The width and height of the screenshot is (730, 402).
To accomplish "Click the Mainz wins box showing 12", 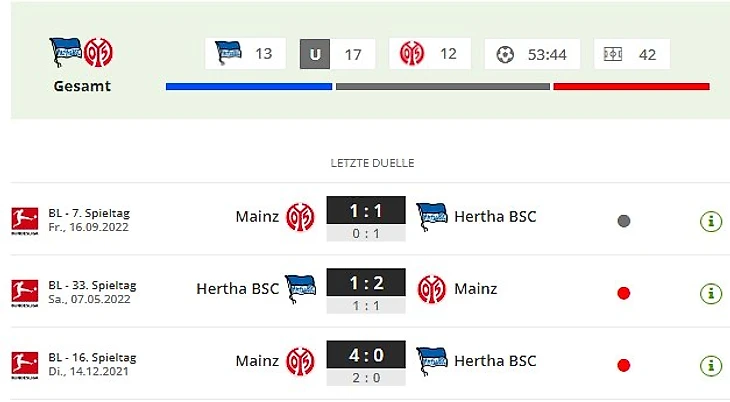I will 429,54.
